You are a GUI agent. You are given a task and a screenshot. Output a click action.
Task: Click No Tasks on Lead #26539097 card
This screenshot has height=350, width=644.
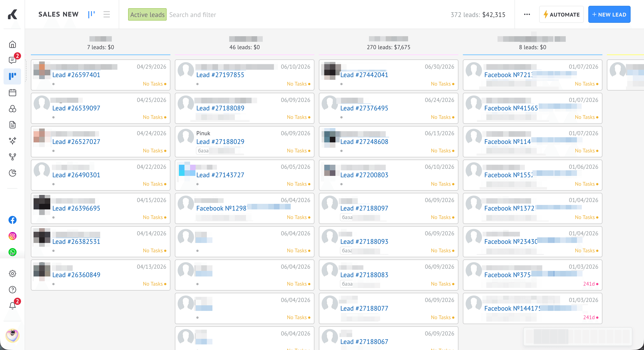pos(155,117)
